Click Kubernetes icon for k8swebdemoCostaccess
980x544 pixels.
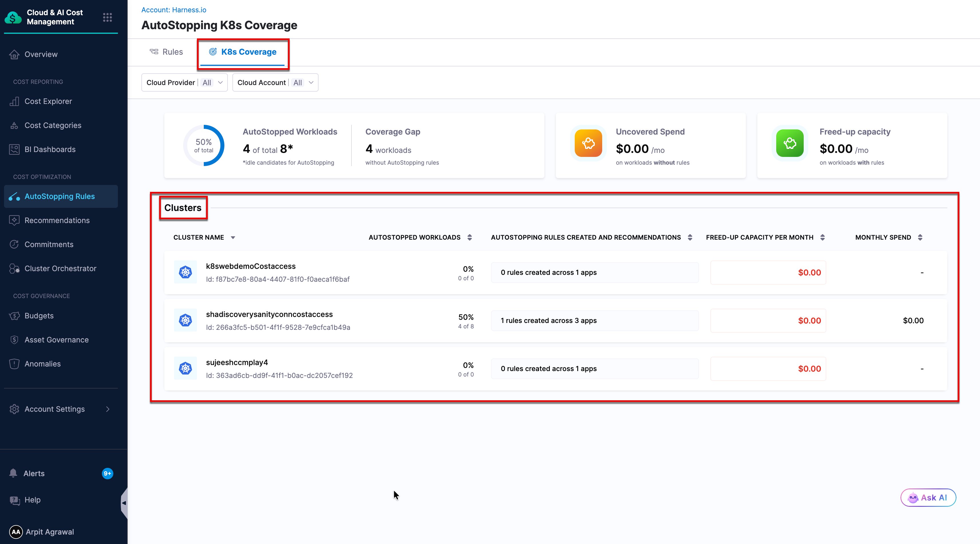(x=185, y=272)
